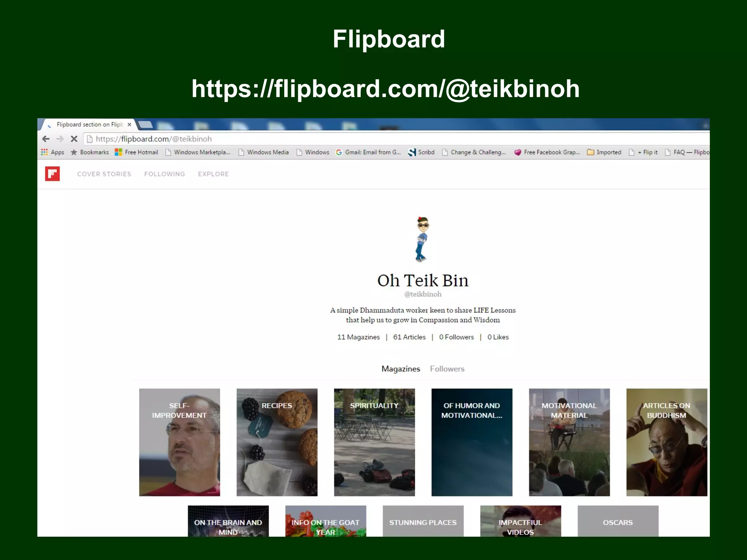This screenshot has height=560, width=747.
Task: Go to Cover Stories
Action: point(104,174)
